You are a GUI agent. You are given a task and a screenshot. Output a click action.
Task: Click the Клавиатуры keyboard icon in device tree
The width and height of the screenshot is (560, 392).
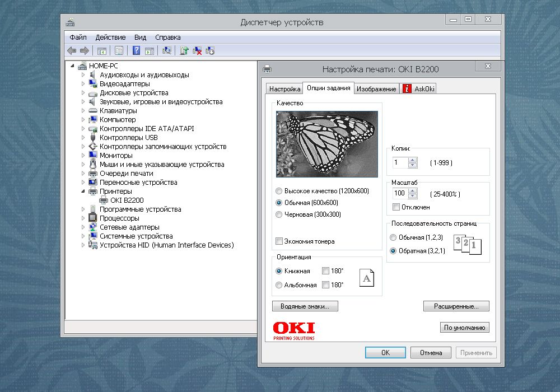click(93, 111)
